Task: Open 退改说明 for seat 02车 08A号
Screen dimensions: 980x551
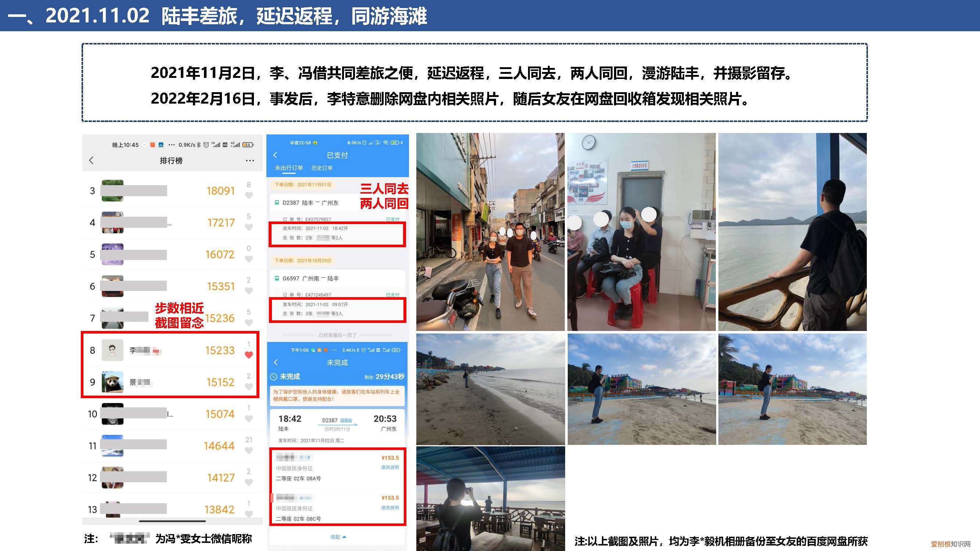Action: point(390,467)
